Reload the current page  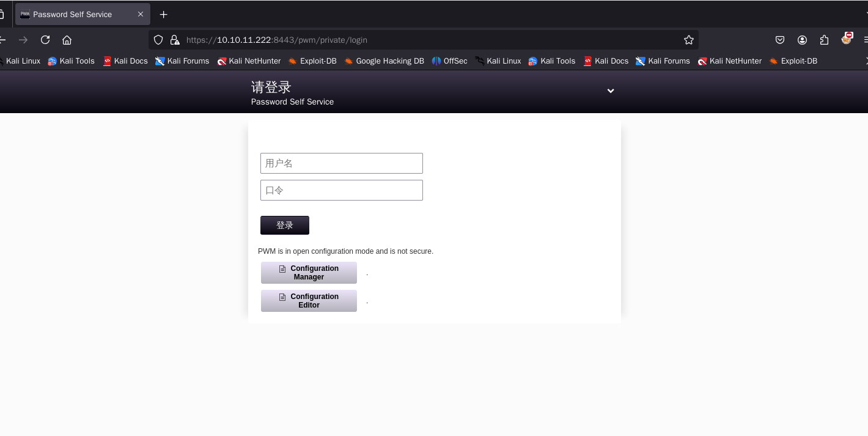point(45,40)
